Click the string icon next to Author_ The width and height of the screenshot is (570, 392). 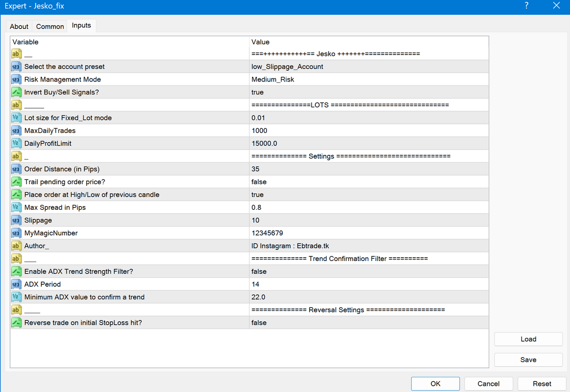tap(16, 246)
